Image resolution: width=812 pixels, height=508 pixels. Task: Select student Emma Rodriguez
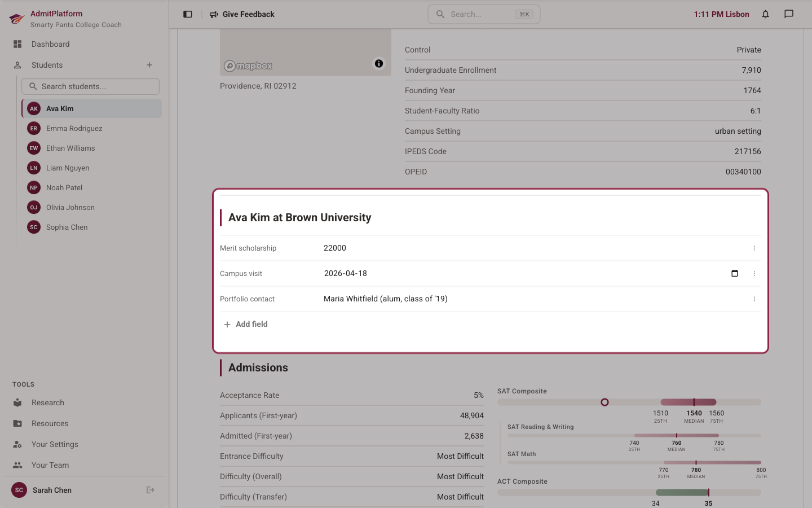pyautogui.click(x=92, y=128)
